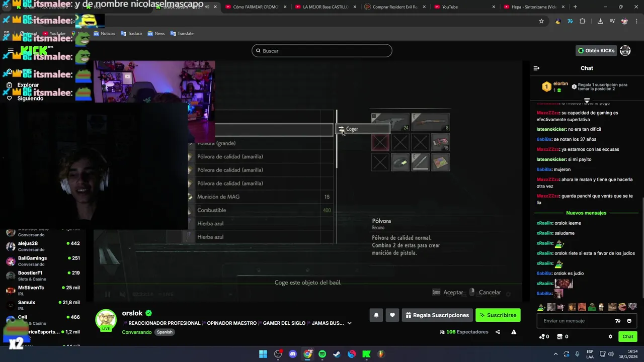Screen dimensions: 644x362
Task: Follow the channel with the heart button
Action: pos(392,315)
